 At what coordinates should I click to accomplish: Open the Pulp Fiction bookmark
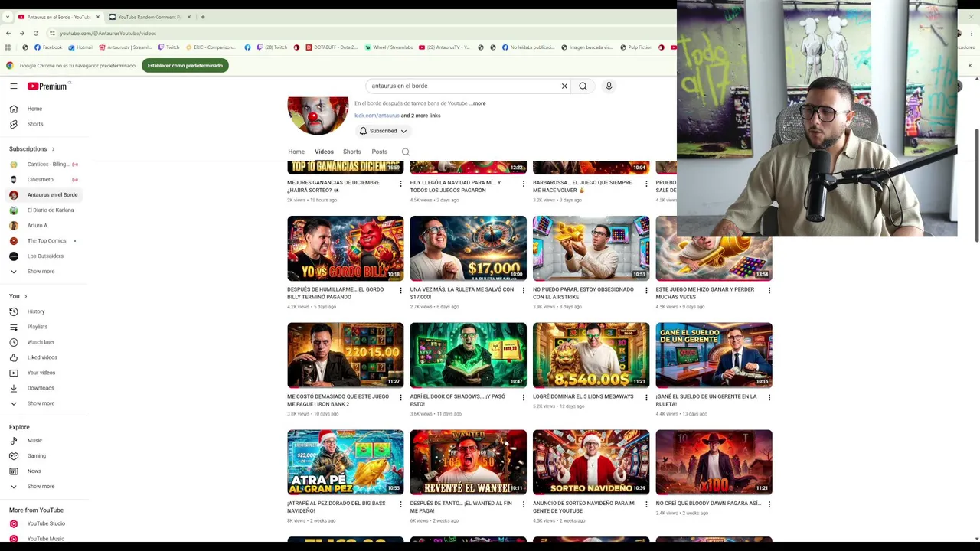pyautogui.click(x=636, y=47)
